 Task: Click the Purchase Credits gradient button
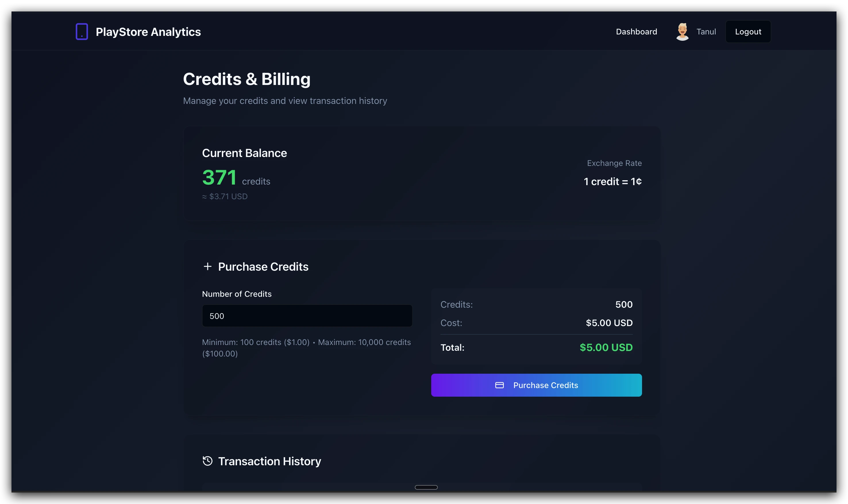click(536, 385)
